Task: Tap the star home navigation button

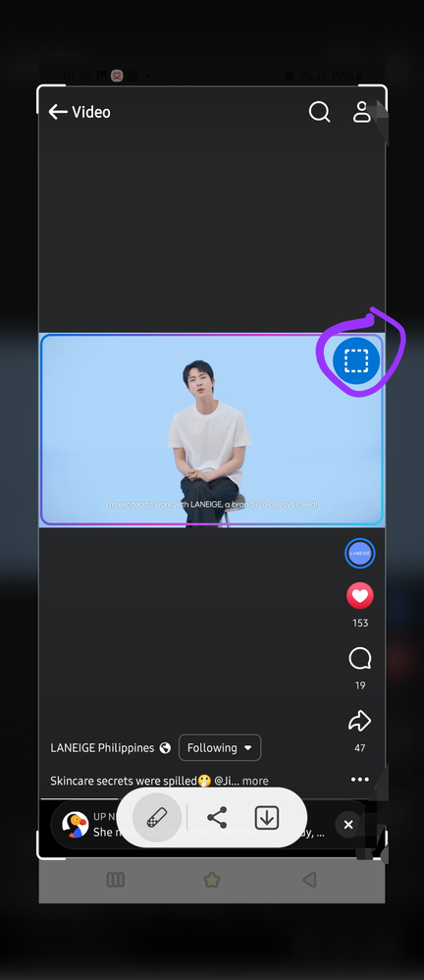Action: tap(212, 880)
